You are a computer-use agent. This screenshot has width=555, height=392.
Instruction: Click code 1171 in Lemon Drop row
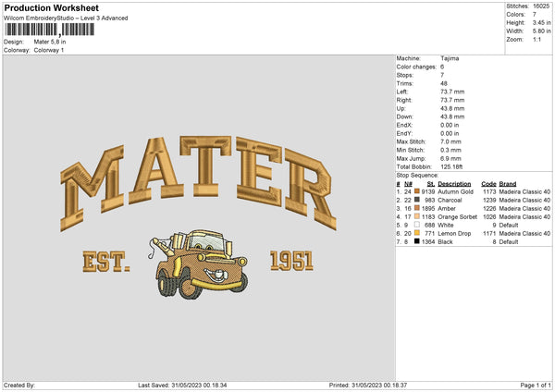click(x=489, y=234)
